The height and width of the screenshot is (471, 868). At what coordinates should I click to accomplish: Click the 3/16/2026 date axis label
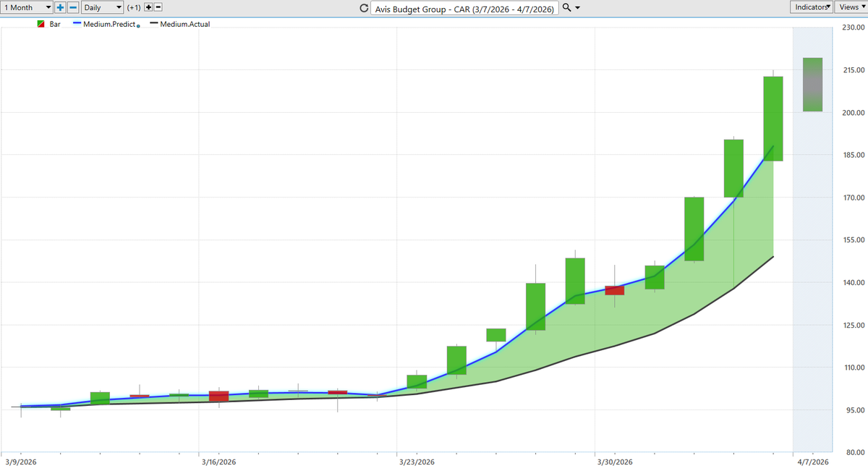(x=218, y=462)
